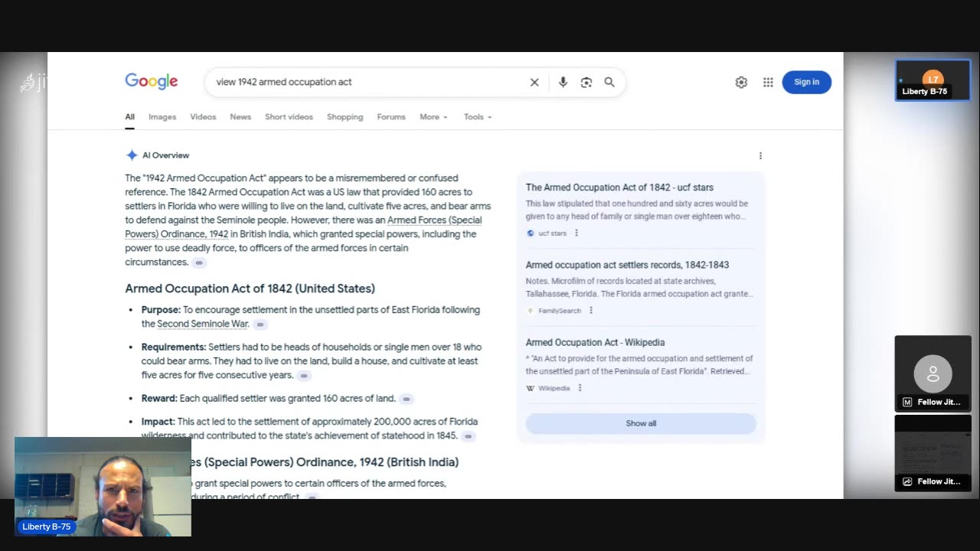Click source link icon after 'circumstances.'

(x=199, y=262)
